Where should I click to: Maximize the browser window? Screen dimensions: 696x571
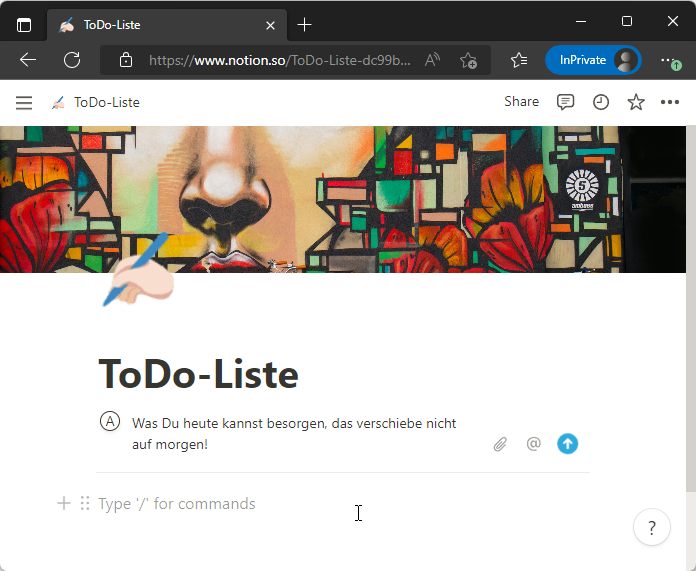click(627, 21)
